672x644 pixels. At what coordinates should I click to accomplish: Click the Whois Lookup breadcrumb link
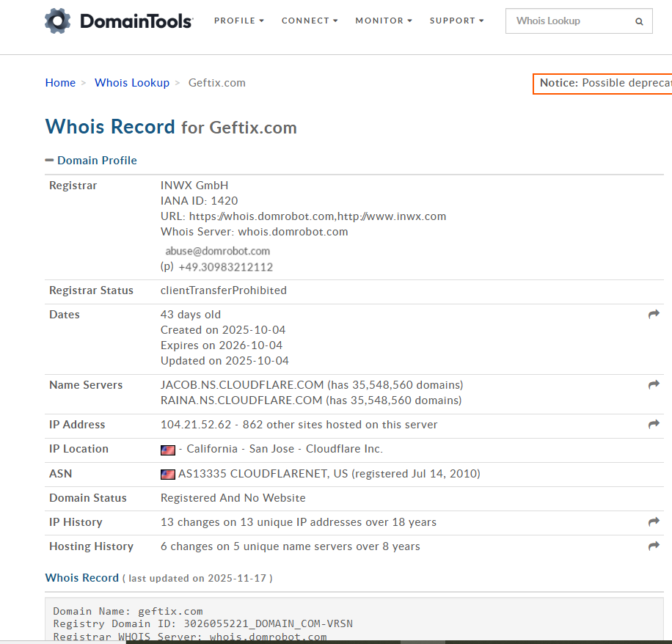point(132,83)
